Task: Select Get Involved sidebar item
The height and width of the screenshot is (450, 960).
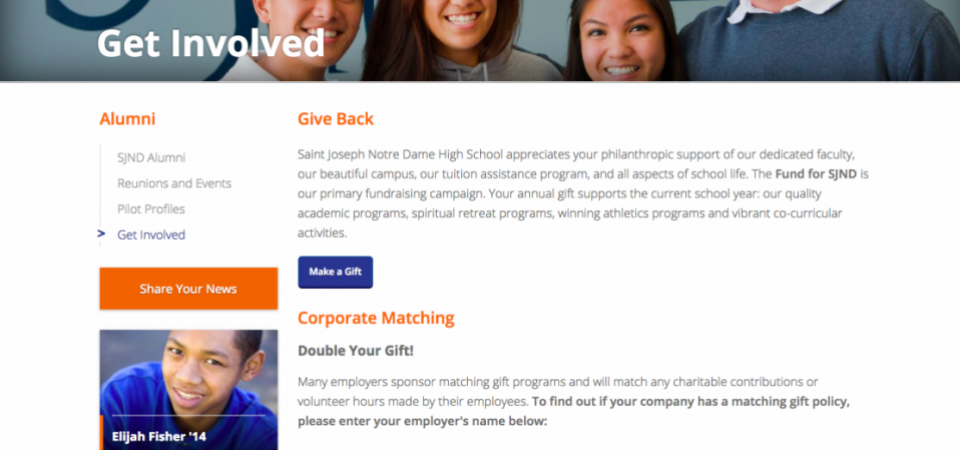Action: click(x=151, y=235)
